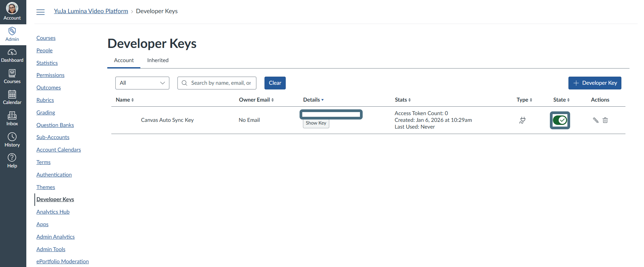Toggle the Canvas Auto Sync Key state switch
This screenshot has height=267, width=644.
(x=560, y=120)
